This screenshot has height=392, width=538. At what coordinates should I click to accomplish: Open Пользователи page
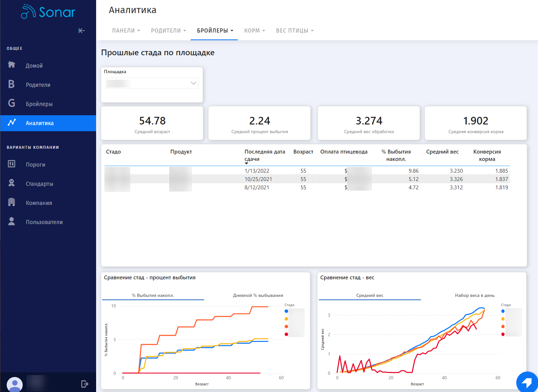(44, 222)
